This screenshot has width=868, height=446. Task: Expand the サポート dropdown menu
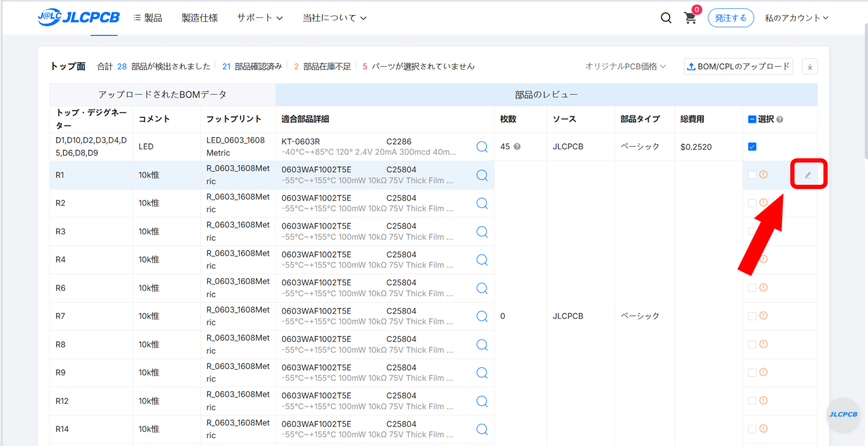pyautogui.click(x=260, y=18)
